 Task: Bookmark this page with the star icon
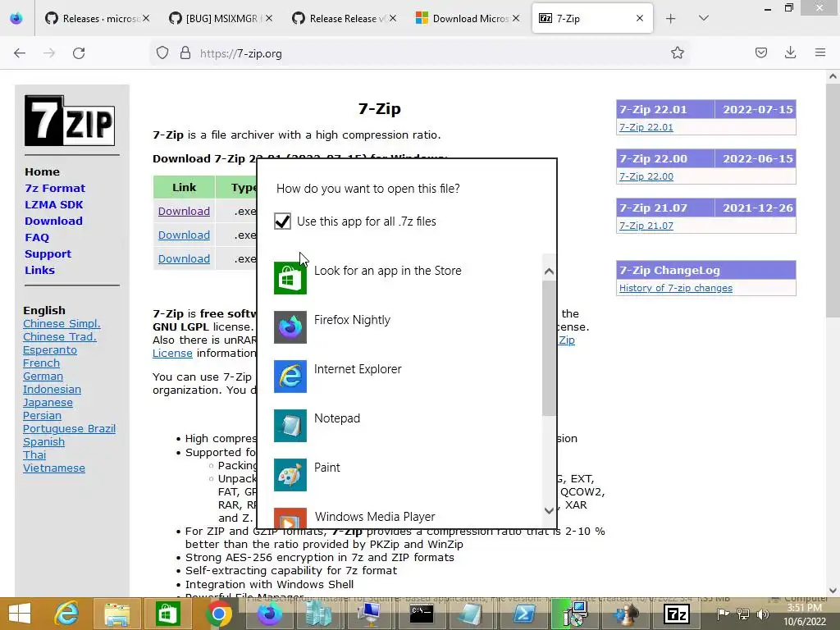pos(677,52)
